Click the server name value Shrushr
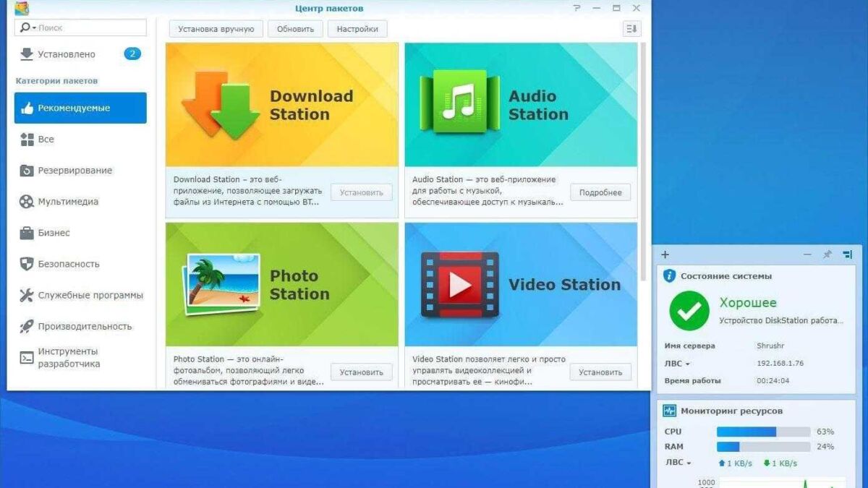Image resolution: width=868 pixels, height=488 pixels. pyautogui.click(x=771, y=346)
